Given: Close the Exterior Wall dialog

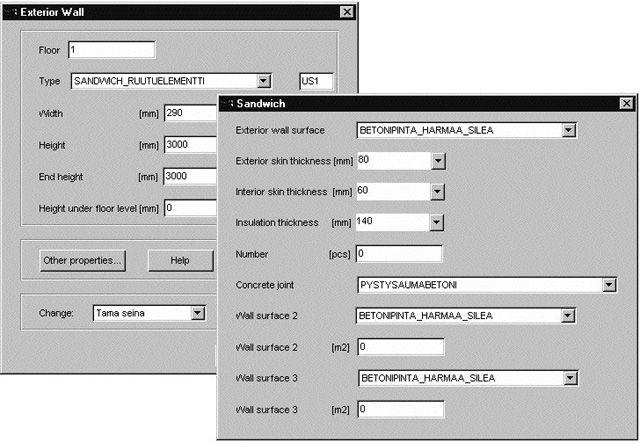Looking at the screenshot, I should tap(346, 11).
